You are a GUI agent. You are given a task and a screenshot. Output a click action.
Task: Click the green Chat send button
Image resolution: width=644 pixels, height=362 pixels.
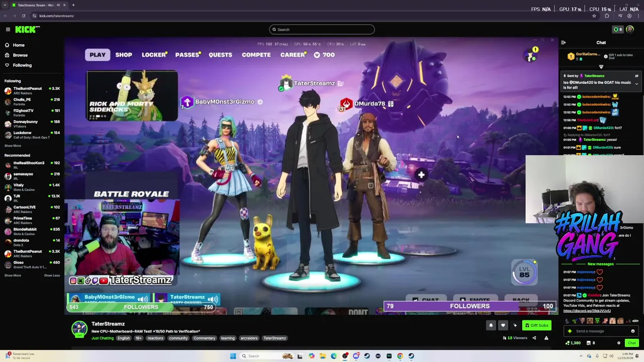[632, 343]
